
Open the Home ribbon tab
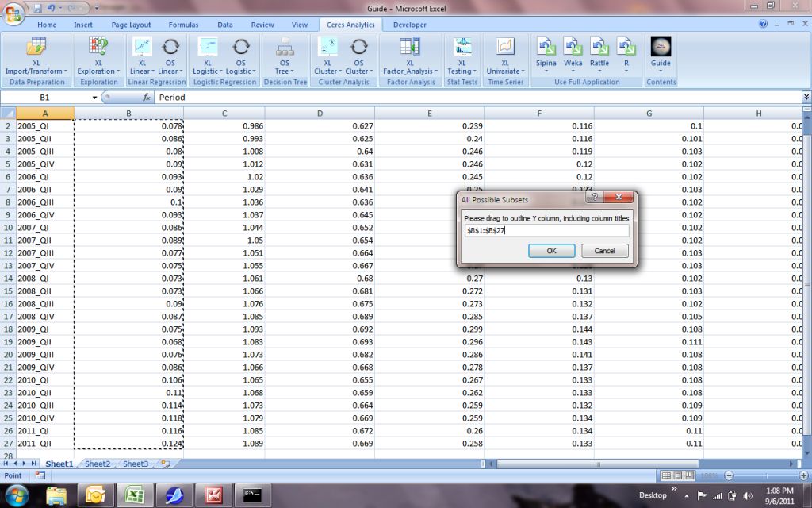click(47, 25)
